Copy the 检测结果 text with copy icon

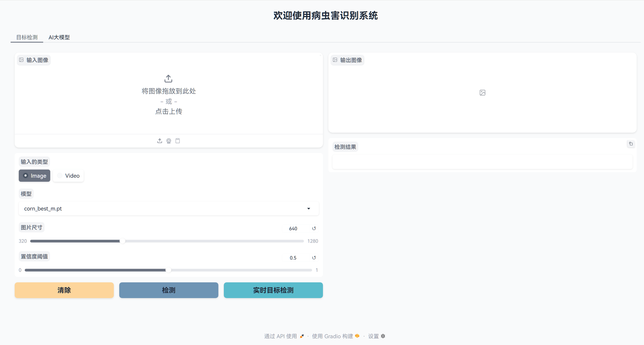coord(631,144)
